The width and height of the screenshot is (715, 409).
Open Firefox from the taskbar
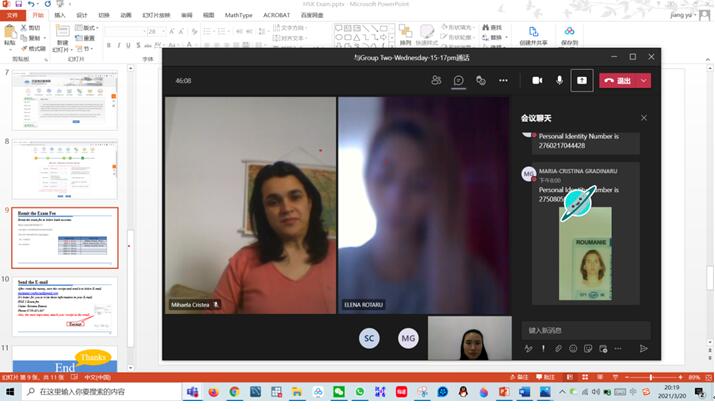tap(213, 392)
